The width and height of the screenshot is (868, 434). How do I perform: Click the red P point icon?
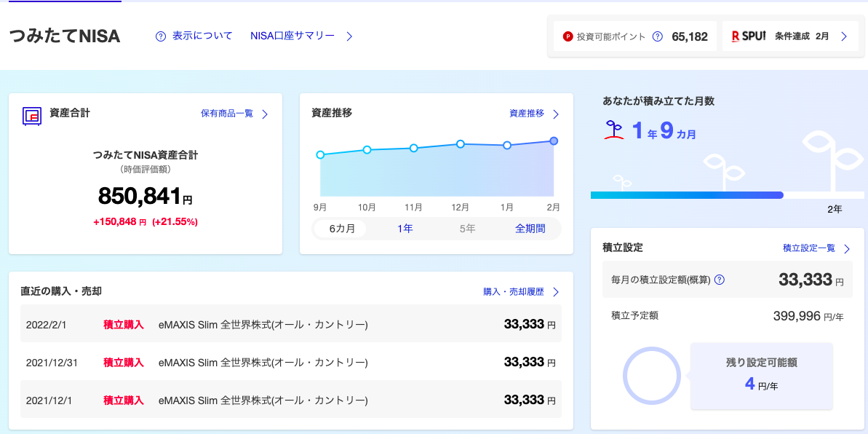(x=568, y=36)
